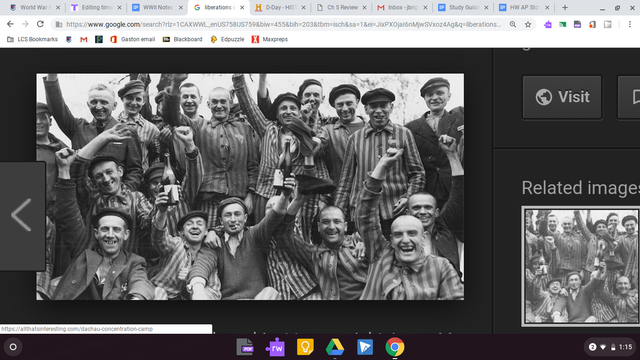Open Google Keep in the shelf
Image resolution: width=640 pixels, height=360 pixels.
click(305, 347)
